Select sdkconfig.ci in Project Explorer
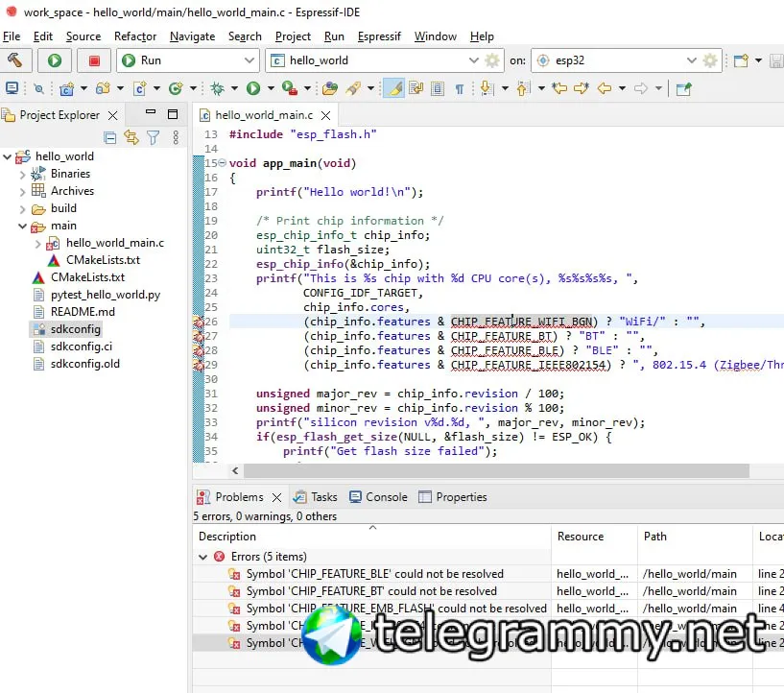Screen dimensions: 784x693 pos(81,346)
